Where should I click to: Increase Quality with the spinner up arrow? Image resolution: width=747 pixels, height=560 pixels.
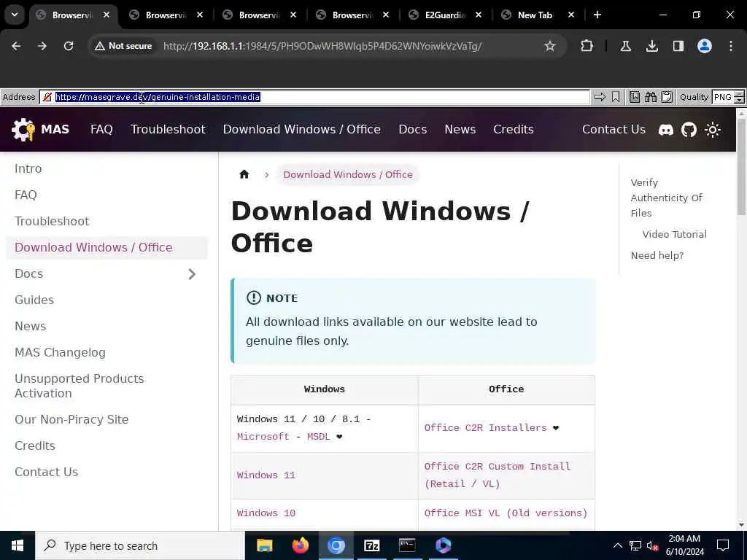click(x=740, y=94)
